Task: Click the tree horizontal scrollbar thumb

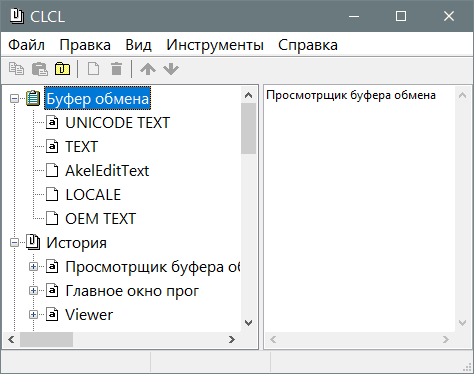Action: point(46,340)
